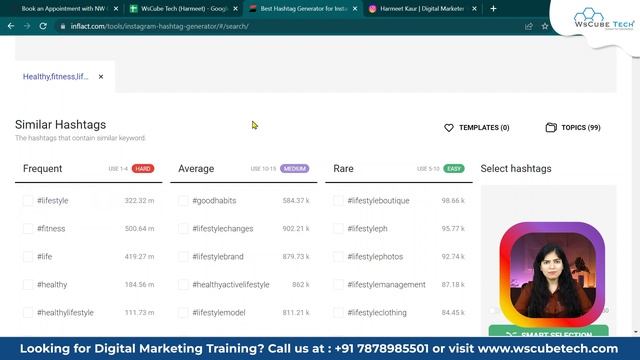The width and height of the screenshot is (640, 360).
Task: Click the Rare column heading
Action: [343, 169]
